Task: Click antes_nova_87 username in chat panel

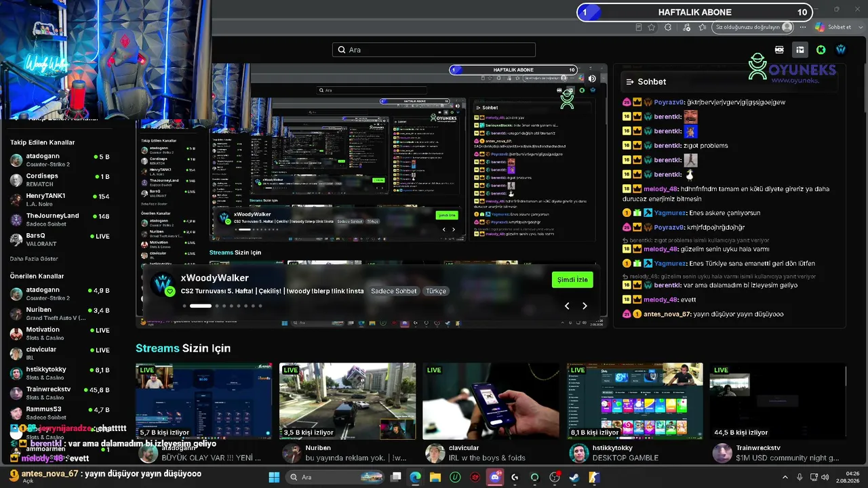Action: click(x=667, y=314)
